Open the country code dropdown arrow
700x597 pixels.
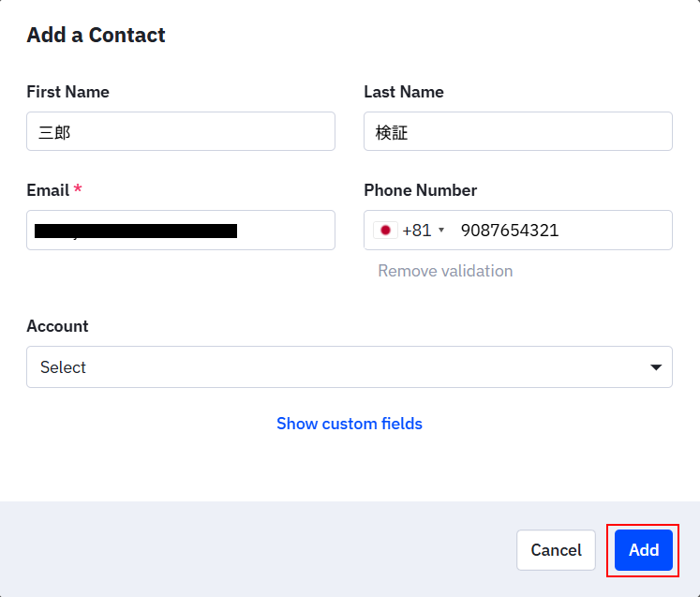441,231
